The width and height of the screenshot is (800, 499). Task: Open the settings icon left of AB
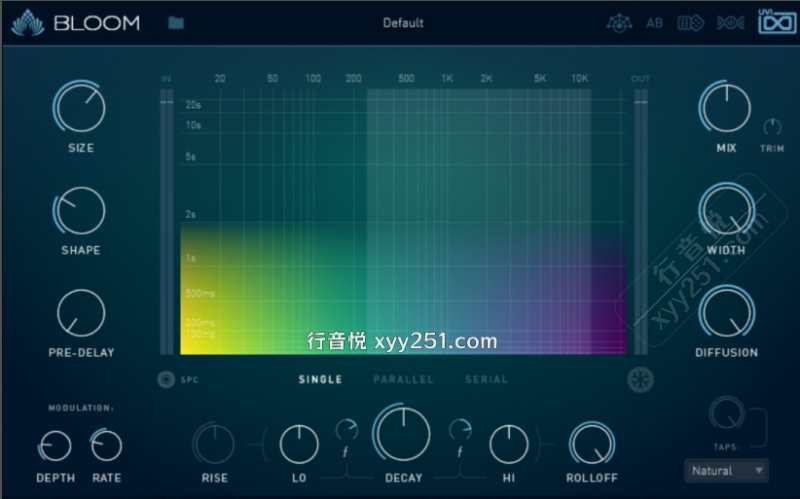click(619, 23)
